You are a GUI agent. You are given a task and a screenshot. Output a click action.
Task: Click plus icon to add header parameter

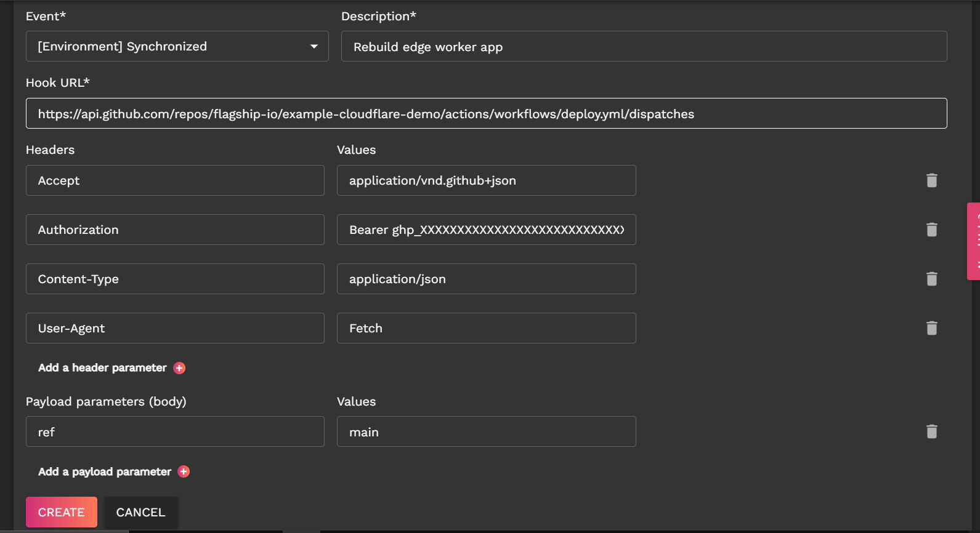point(179,368)
